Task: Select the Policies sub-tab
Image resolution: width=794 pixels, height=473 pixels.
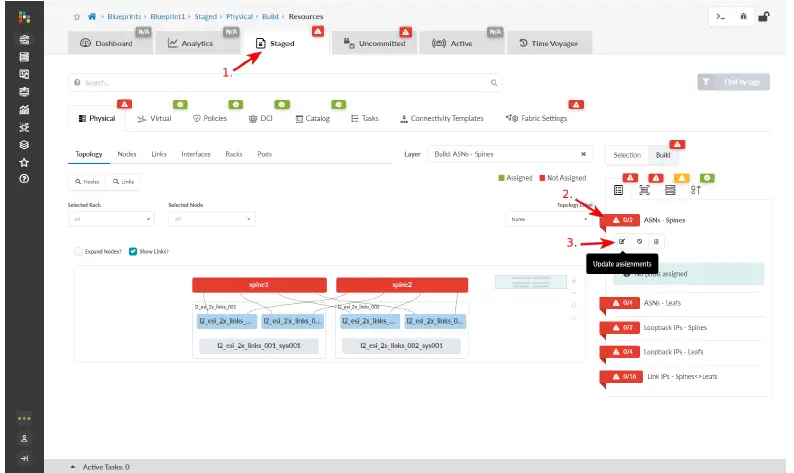Action: click(210, 119)
